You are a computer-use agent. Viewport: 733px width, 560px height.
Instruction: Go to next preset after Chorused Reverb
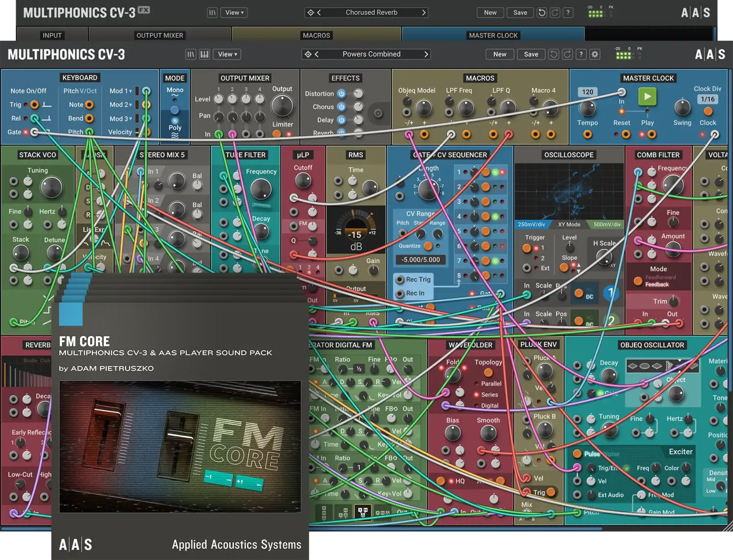pyautogui.click(x=424, y=13)
